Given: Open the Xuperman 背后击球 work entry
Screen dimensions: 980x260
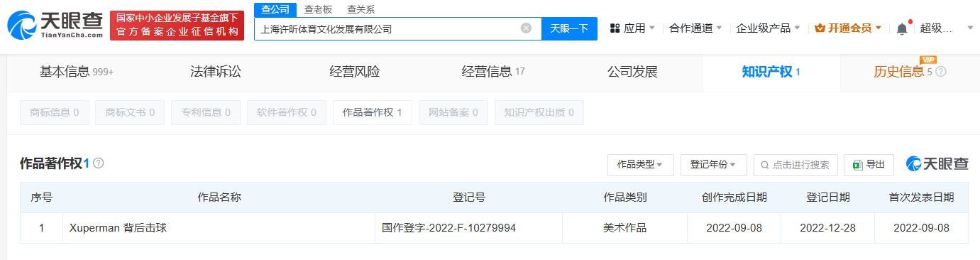Looking at the screenshot, I should [118, 228].
